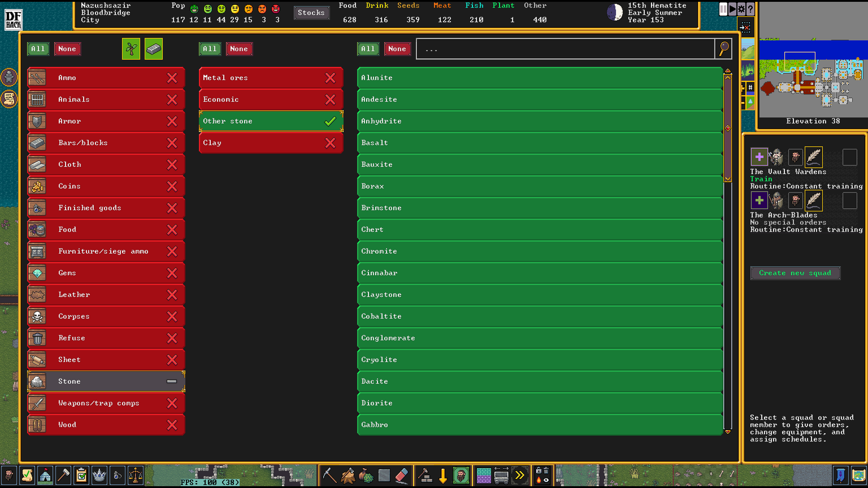Screen dimensions: 868x488
Task: Open the citizens info dwarf icon
Action: pyautogui.click(x=9, y=475)
